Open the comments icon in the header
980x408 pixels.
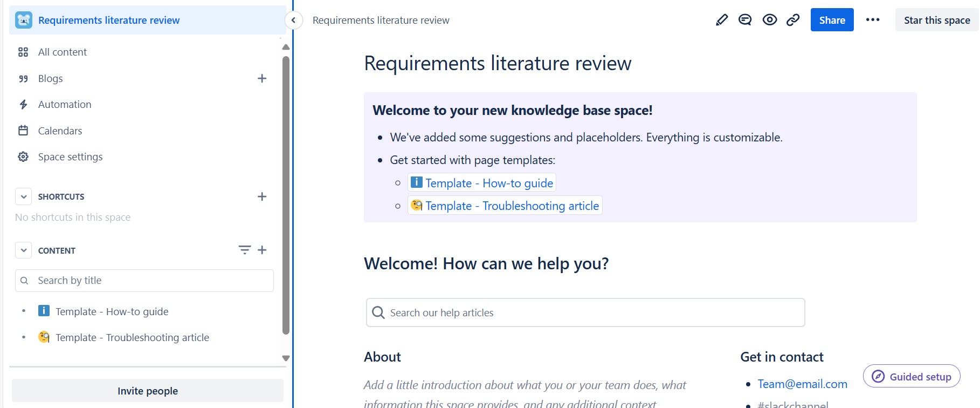pyautogui.click(x=745, y=20)
